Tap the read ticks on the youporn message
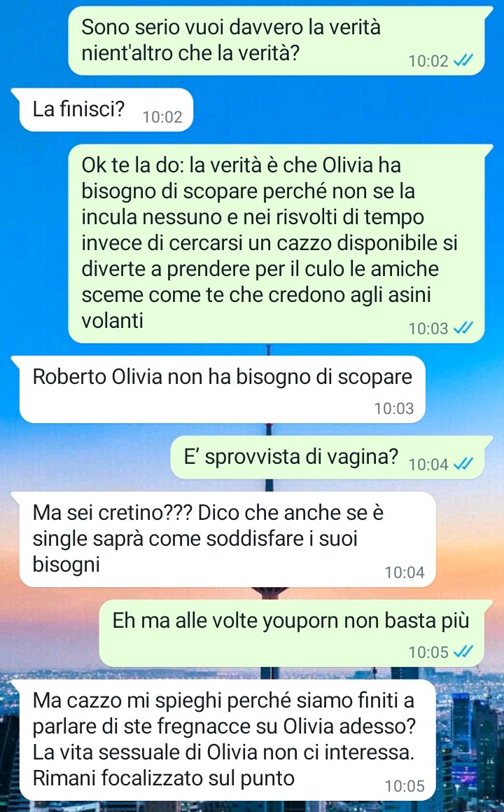The height and width of the screenshot is (812, 504). tap(463, 652)
